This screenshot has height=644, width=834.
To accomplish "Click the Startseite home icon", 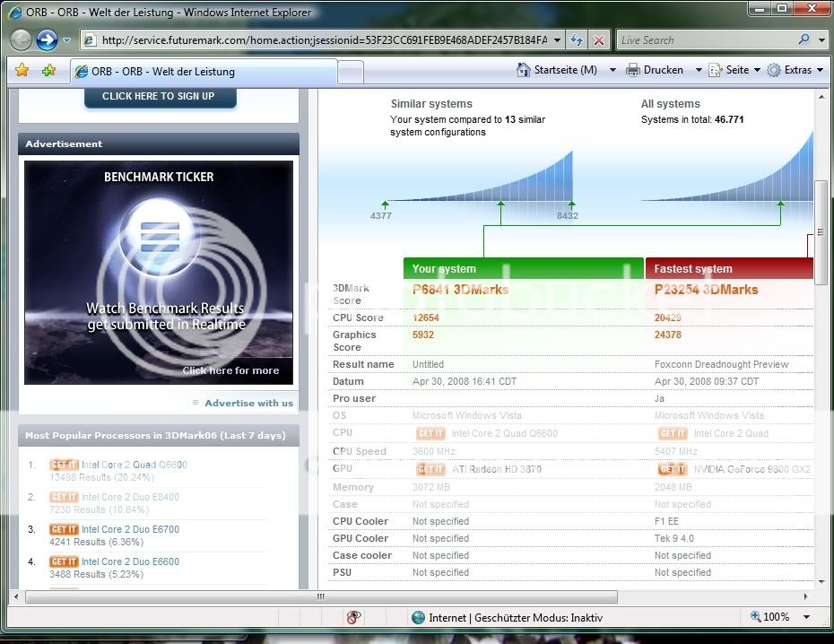I will [x=525, y=70].
